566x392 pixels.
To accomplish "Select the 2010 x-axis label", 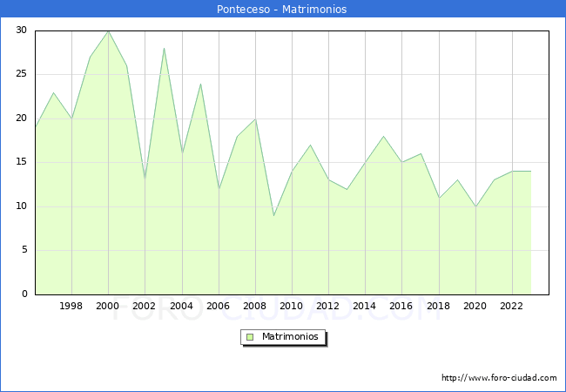I will tap(291, 306).
